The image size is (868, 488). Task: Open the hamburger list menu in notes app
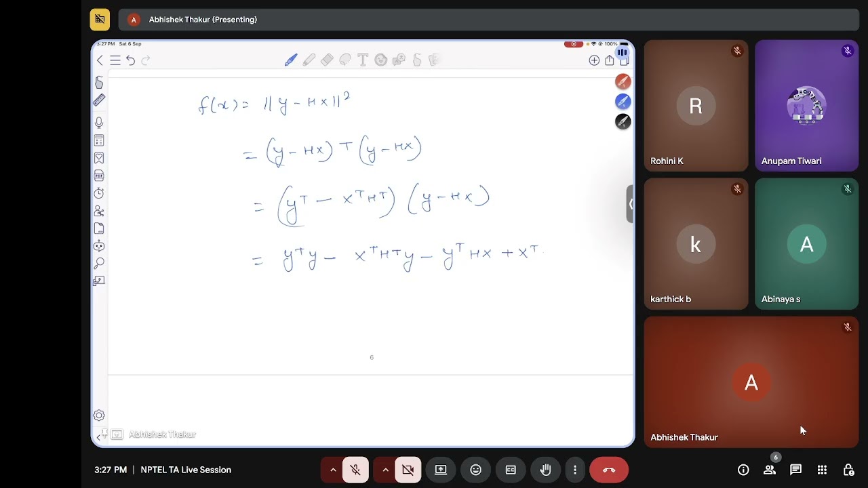pyautogui.click(x=115, y=60)
